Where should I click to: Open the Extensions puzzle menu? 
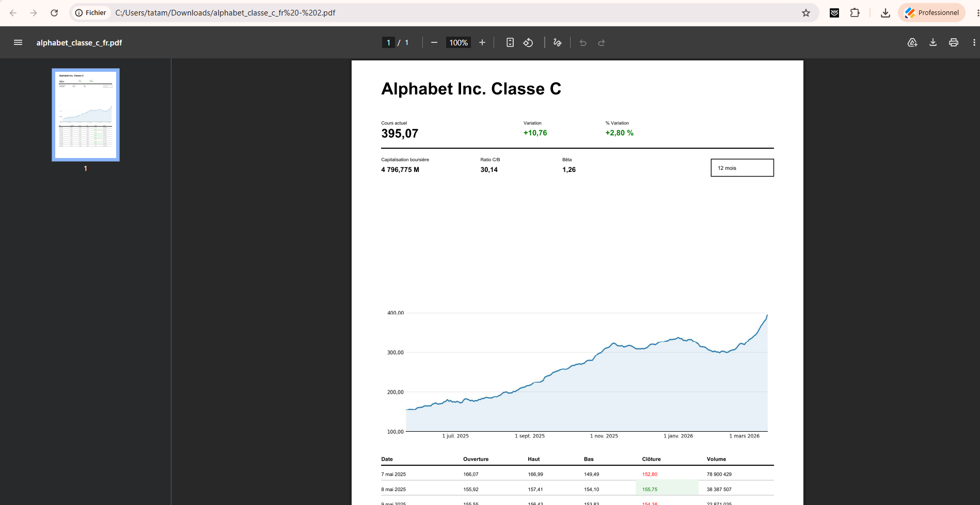coord(855,13)
